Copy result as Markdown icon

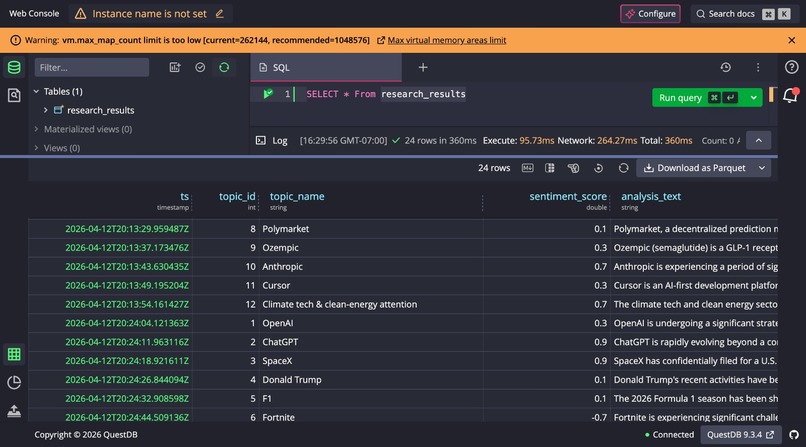point(527,168)
